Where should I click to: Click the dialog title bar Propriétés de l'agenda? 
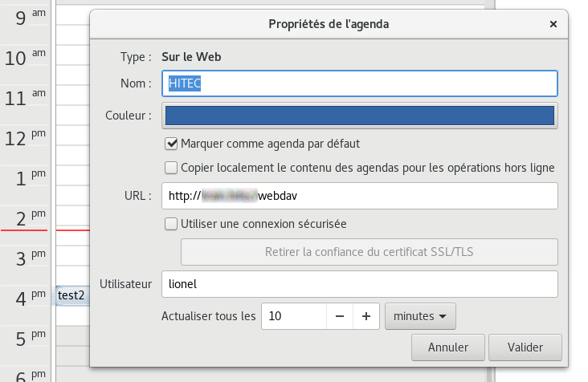pos(328,24)
